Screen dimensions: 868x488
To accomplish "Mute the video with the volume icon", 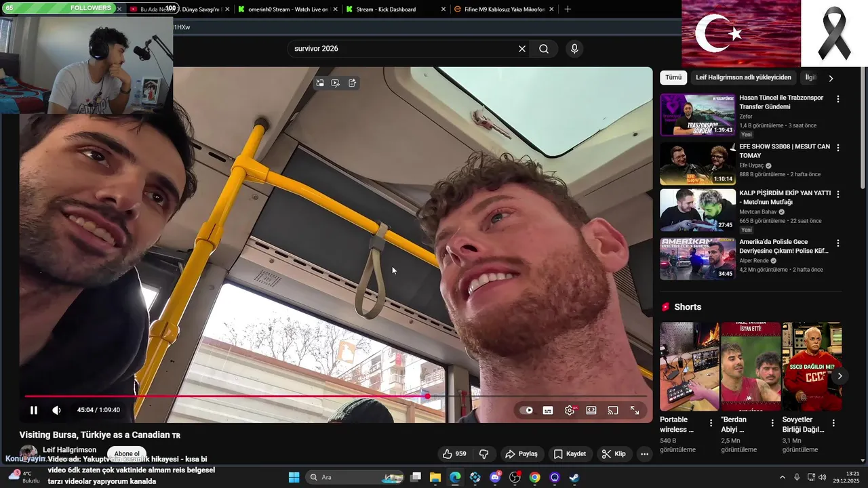I will [56, 410].
